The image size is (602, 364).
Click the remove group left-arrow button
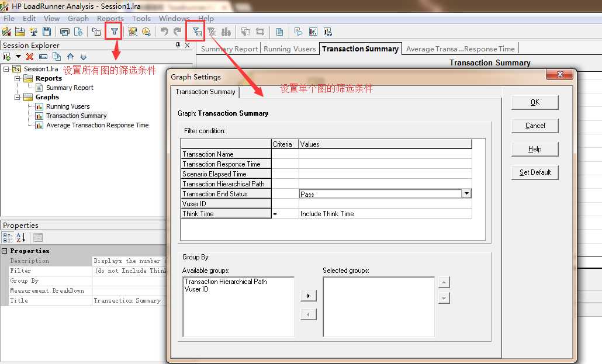[308, 315]
